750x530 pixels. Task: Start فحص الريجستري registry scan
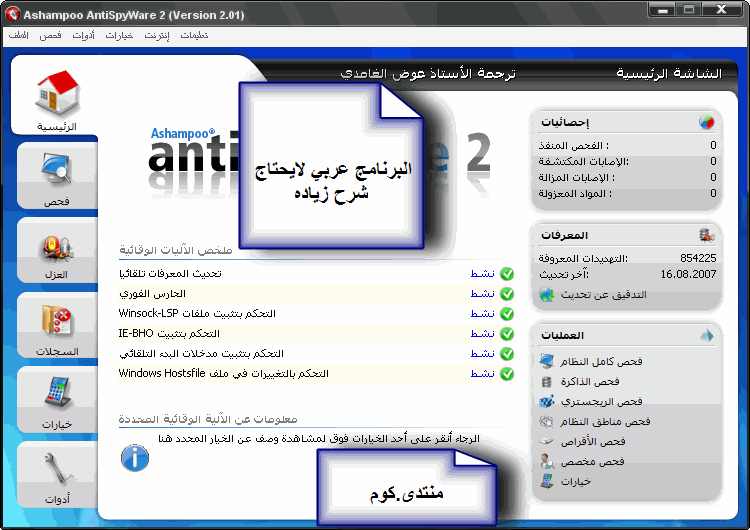[601, 401]
